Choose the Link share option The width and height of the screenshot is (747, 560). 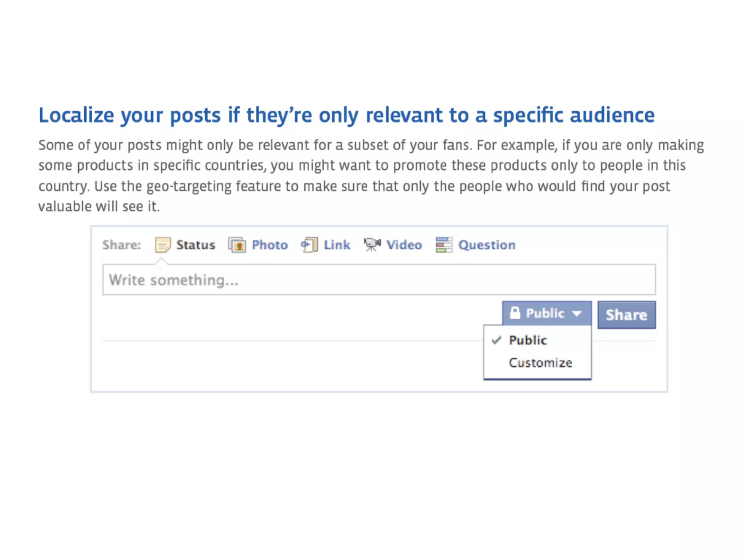point(337,245)
